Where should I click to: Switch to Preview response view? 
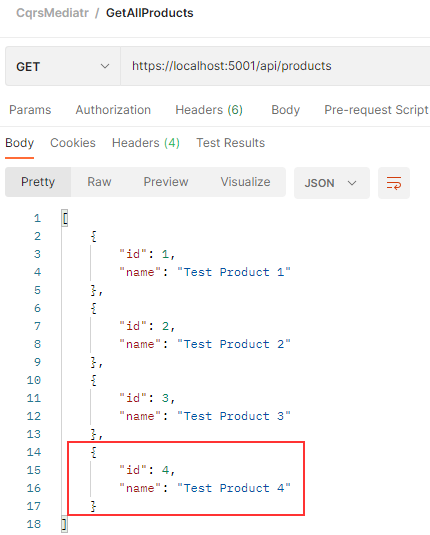166,182
